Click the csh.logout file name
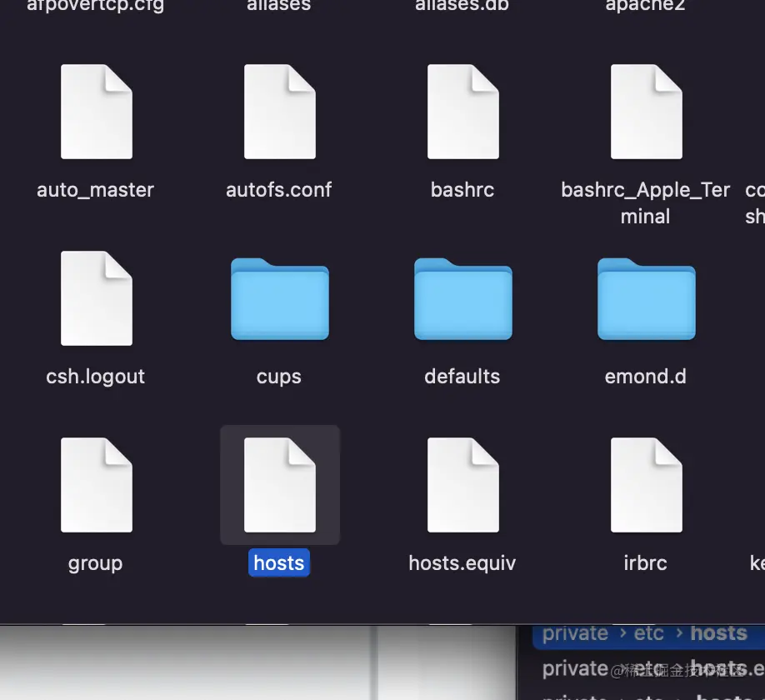The height and width of the screenshot is (700, 765). coord(96,377)
